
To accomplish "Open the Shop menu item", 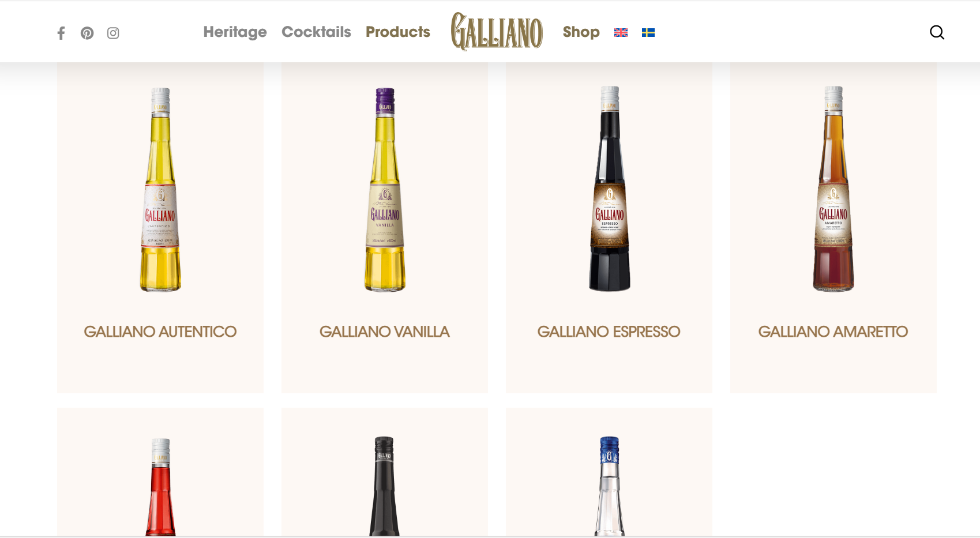I will [x=581, y=32].
